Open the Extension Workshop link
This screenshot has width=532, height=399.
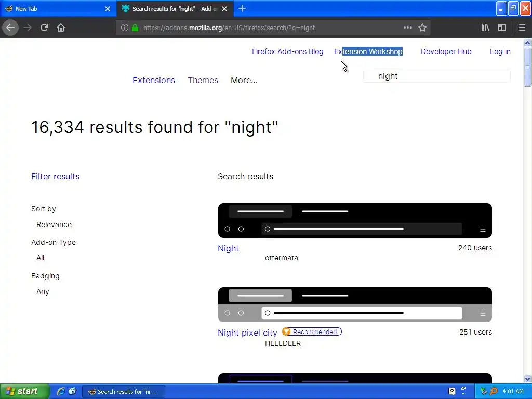coord(368,51)
